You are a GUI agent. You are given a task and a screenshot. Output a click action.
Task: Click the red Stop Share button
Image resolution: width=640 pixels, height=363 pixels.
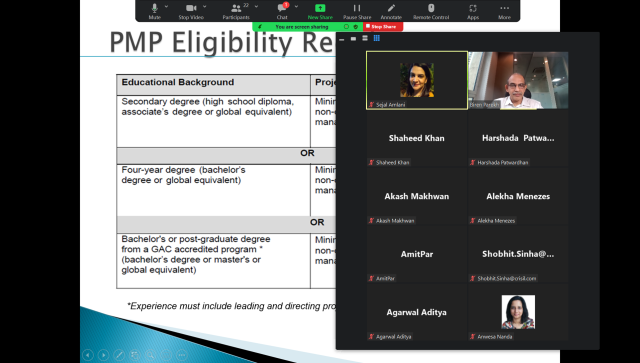pos(383,27)
